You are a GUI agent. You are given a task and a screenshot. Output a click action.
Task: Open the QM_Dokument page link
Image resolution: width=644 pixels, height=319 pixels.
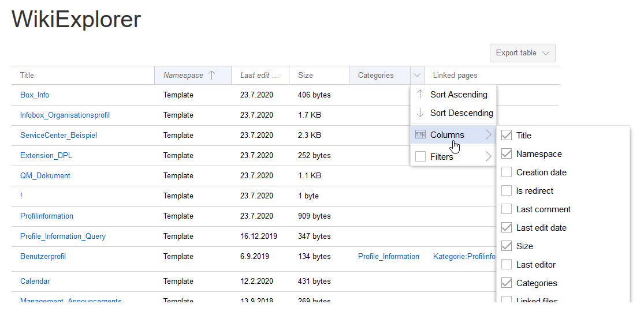click(45, 175)
